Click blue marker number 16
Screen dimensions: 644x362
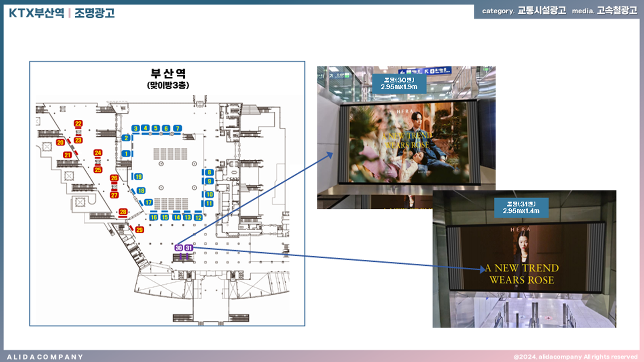154,217
